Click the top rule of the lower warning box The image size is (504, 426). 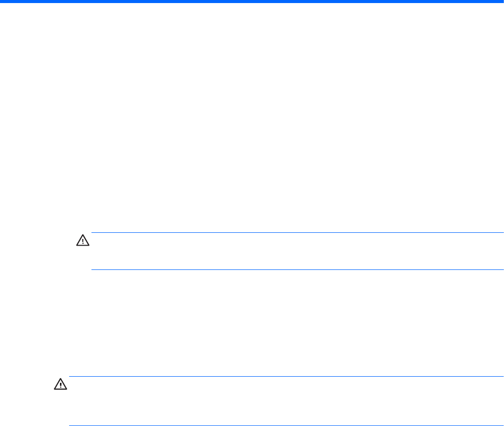[x=285, y=377]
